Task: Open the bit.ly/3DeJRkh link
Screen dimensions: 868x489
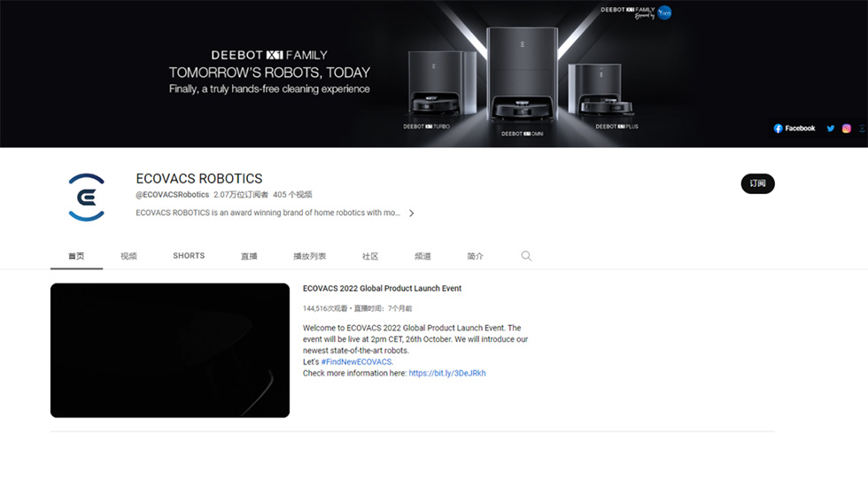Action: (x=446, y=373)
